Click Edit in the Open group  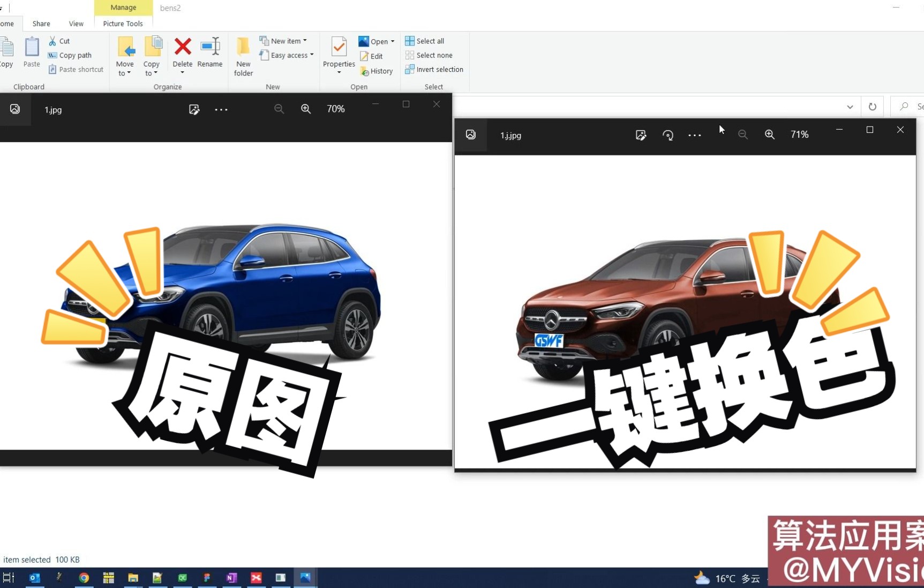[x=371, y=56]
